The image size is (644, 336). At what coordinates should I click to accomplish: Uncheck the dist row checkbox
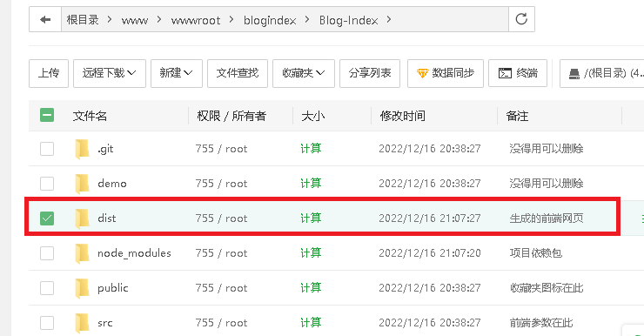click(47, 218)
